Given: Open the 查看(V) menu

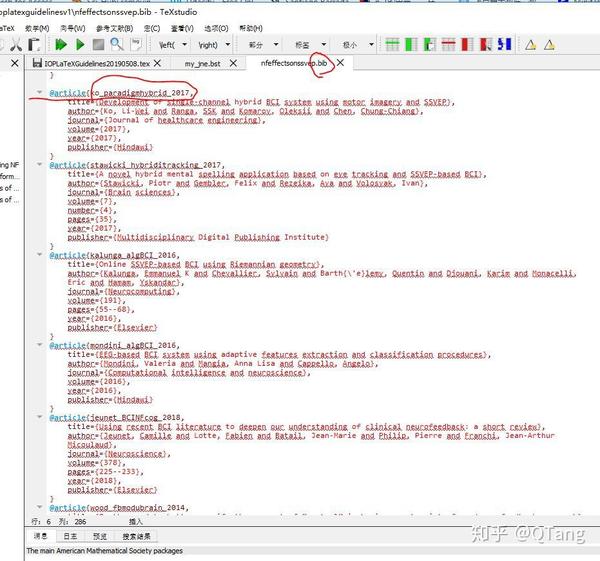Looking at the screenshot, I should pos(182,28).
